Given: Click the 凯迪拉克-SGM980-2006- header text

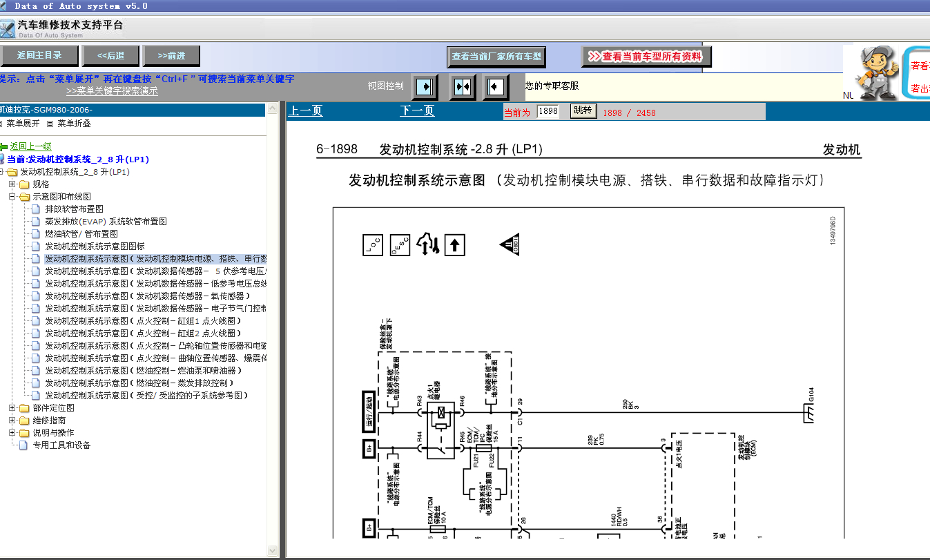Looking at the screenshot, I should pos(46,110).
